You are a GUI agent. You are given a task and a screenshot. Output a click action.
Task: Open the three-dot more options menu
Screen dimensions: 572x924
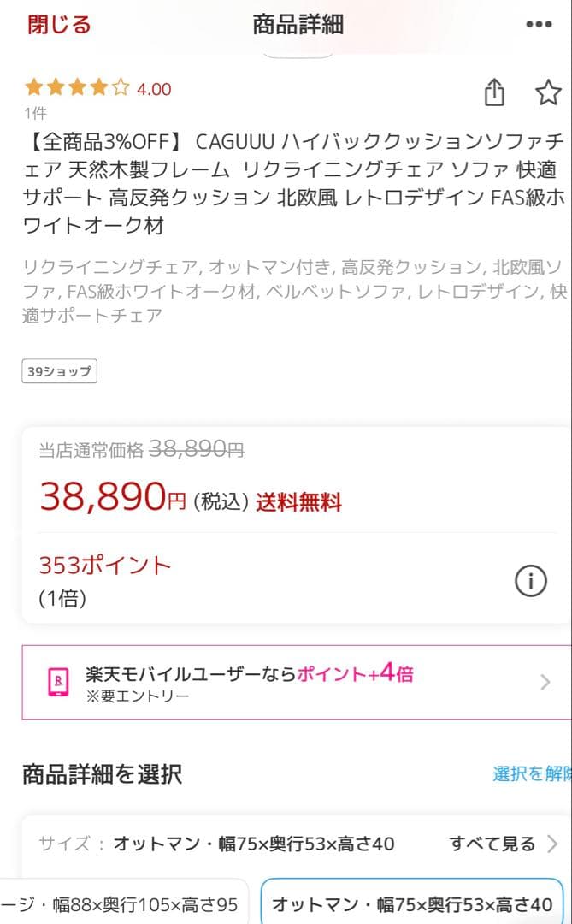[x=539, y=24]
